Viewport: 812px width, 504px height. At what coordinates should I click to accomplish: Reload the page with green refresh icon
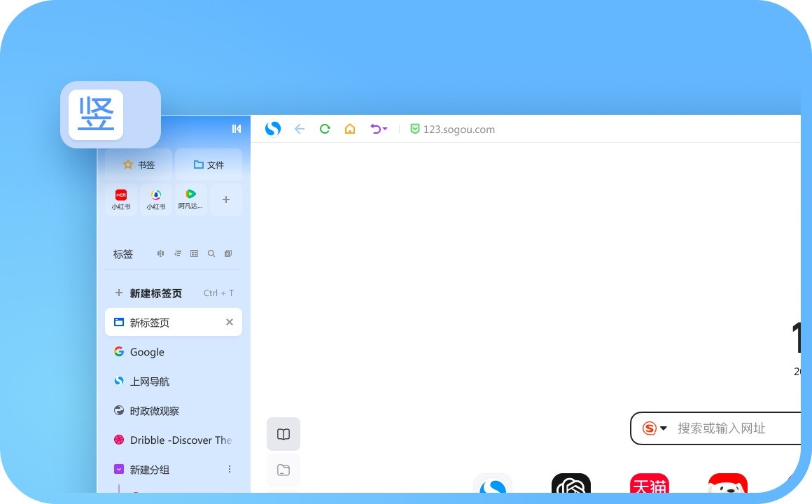point(325,129)
